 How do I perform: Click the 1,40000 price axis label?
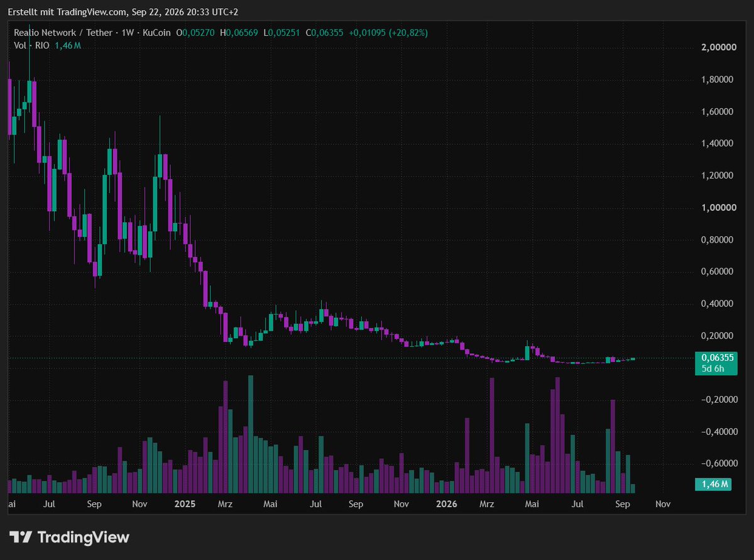point(718,143)
